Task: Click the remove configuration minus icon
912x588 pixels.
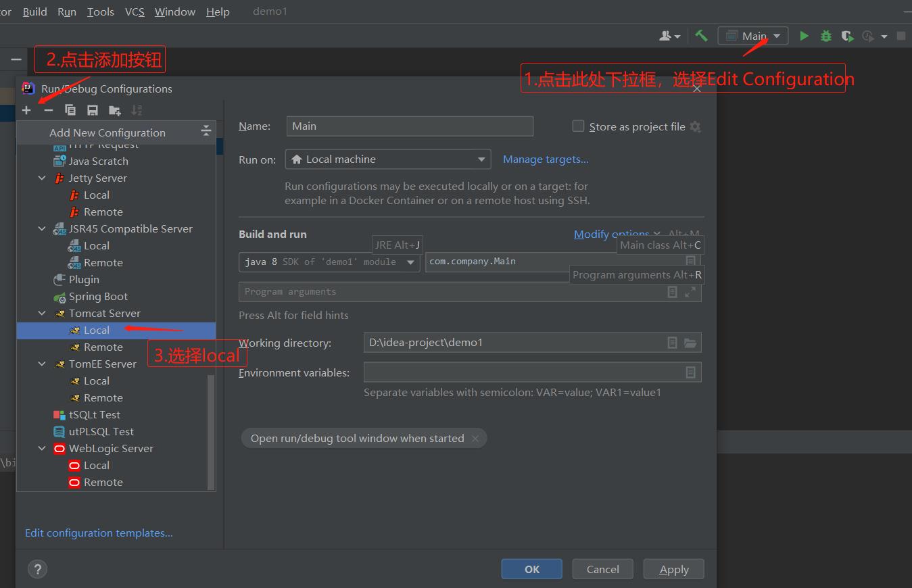Action: point(48,110)
